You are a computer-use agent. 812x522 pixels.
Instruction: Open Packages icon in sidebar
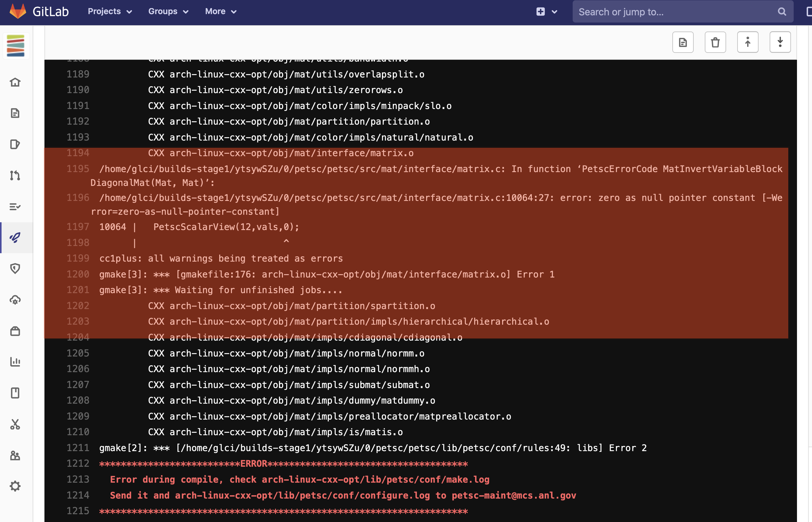[x=15, y=331]
